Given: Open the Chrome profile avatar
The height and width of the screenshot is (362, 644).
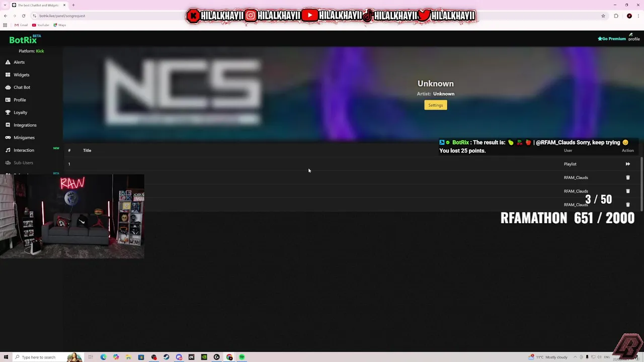Looking at the screenshot, I should tap(629, 16).
